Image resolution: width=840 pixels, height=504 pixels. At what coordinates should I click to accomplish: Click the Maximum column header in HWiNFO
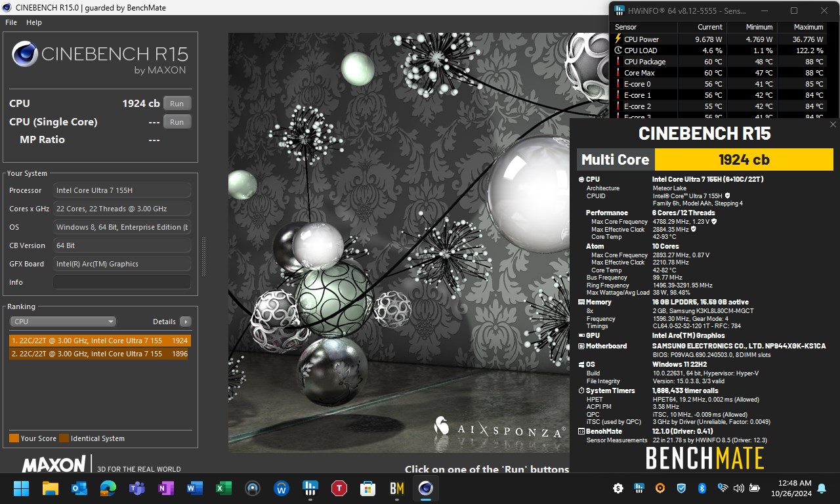(x=802, y=27)
